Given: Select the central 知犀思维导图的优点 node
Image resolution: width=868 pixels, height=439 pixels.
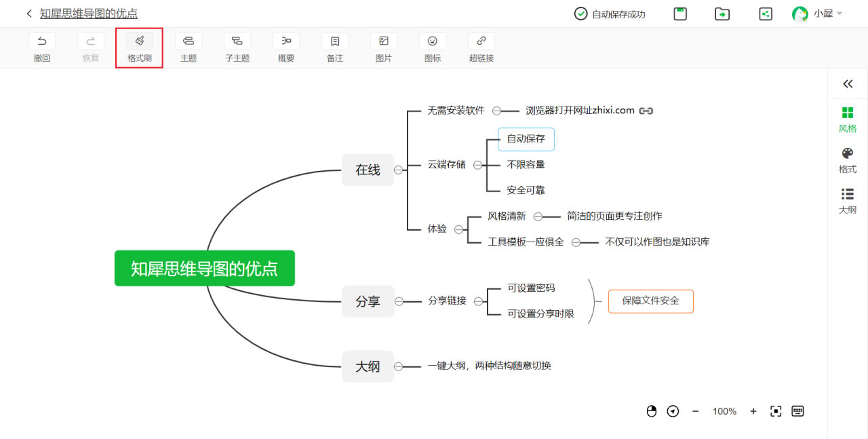Looking at the screenshot, I should point(205,268).
